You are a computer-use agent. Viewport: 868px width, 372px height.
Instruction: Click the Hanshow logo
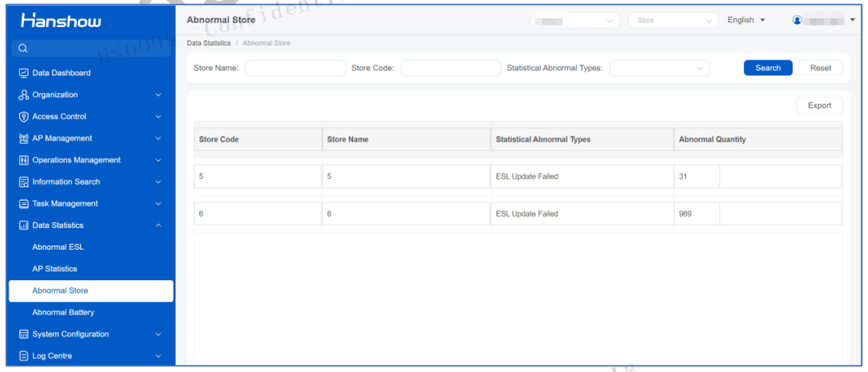point(61,21)
